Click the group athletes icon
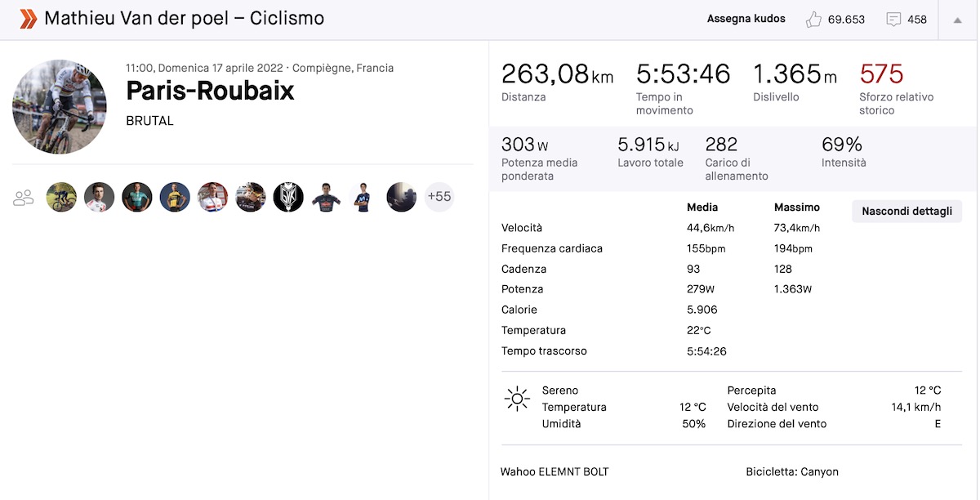This screenshot has width=980, height=500. [24, 197]
